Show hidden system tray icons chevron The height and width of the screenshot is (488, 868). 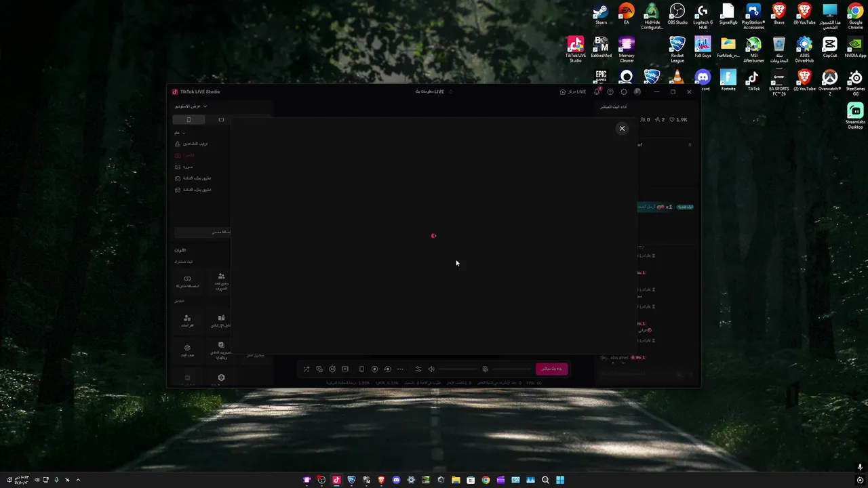click(78, 480)
